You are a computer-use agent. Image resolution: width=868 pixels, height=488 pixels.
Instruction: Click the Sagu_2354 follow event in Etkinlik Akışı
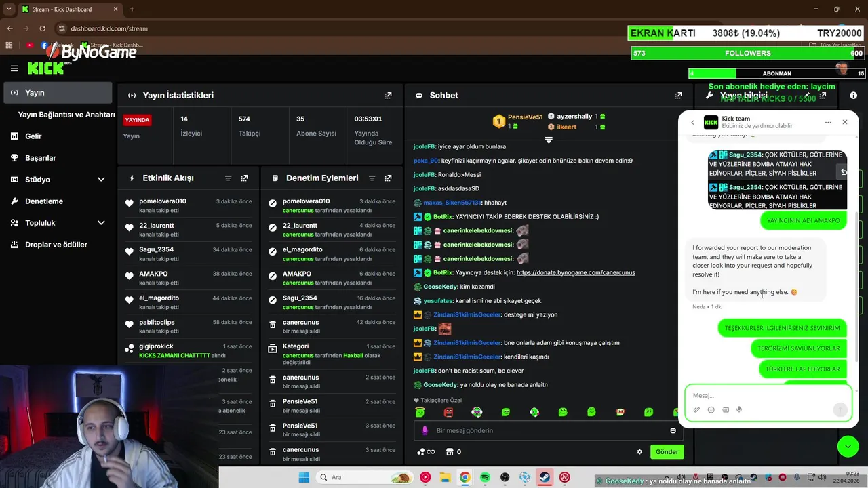coord(190,254)
